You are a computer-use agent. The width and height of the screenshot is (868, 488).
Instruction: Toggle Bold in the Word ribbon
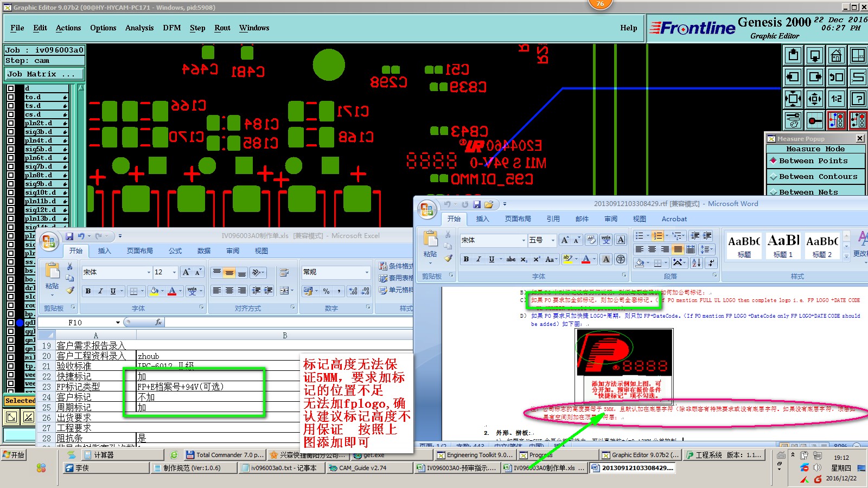click(x=466, y=259)
